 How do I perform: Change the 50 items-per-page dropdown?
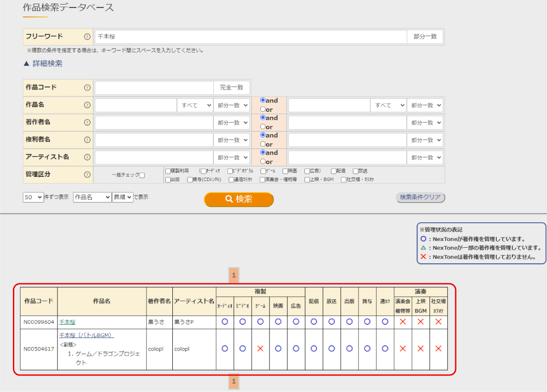[x=33, y=197]
